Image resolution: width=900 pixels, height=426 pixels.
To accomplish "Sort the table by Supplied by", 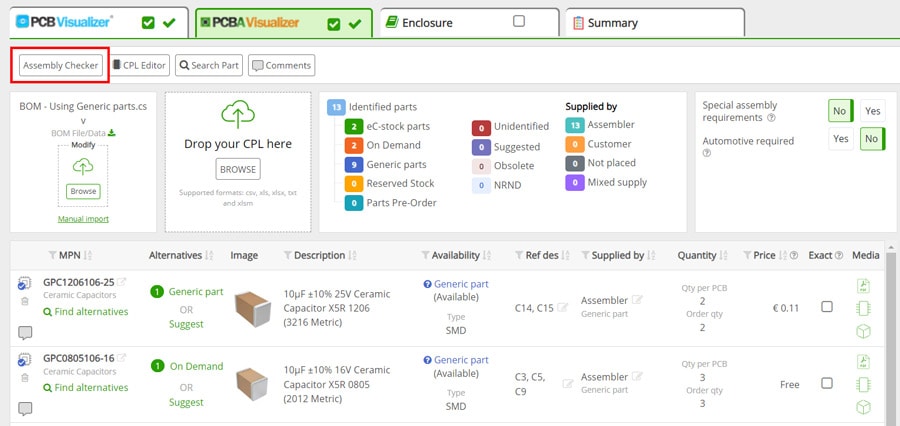I will [x=651, y=255].
